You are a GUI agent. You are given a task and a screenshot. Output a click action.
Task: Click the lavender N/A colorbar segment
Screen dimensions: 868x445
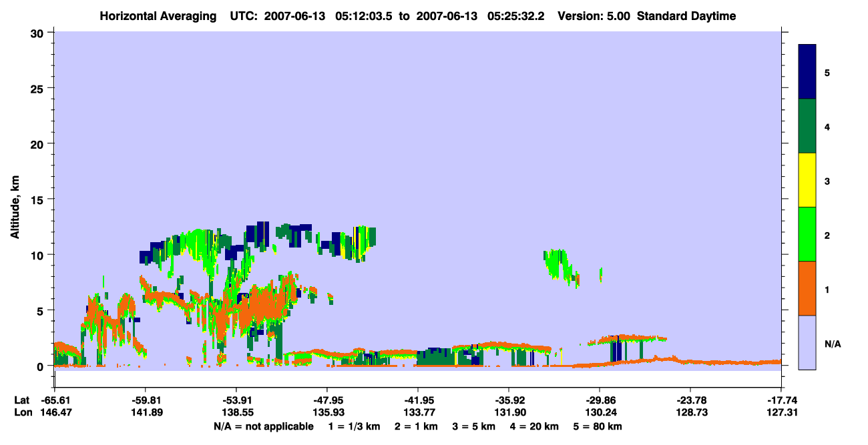pyautogui.click(x=807, y=342)
